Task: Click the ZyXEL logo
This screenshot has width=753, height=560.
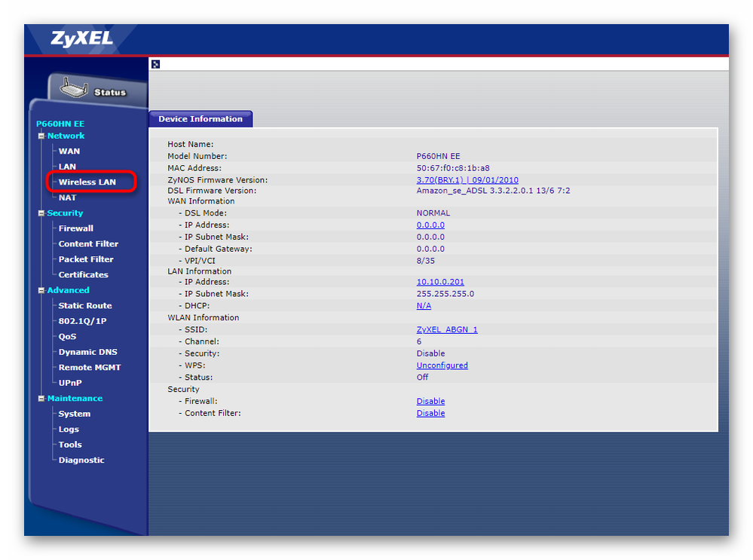Action: (81, 39)
